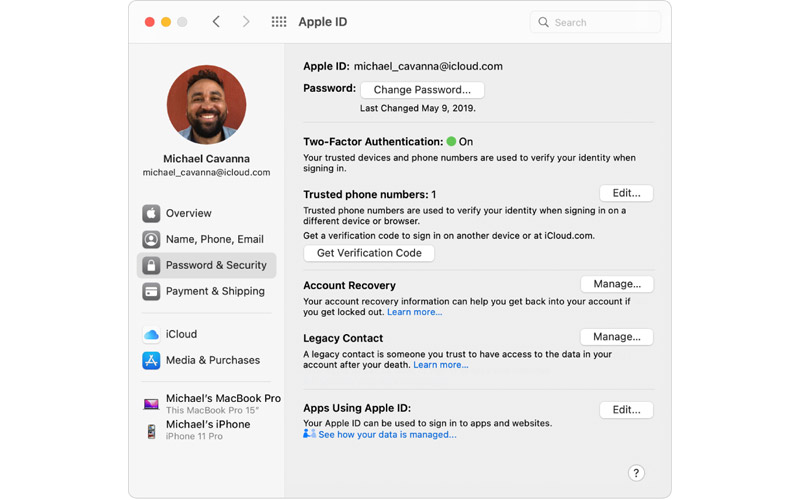Image resolution: width=800 pixels, height=500 pixels.
Task: Click Get Verification Code button
Action: click(369, 253)
